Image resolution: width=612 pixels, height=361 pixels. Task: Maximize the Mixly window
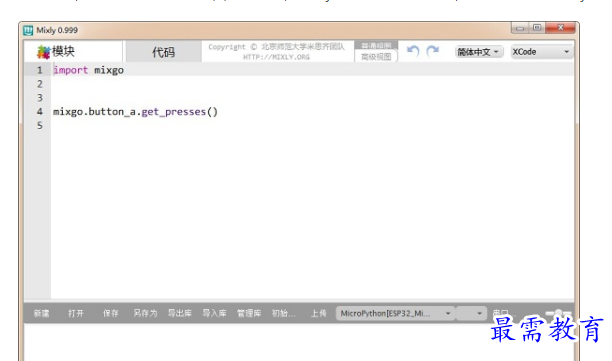537,28
